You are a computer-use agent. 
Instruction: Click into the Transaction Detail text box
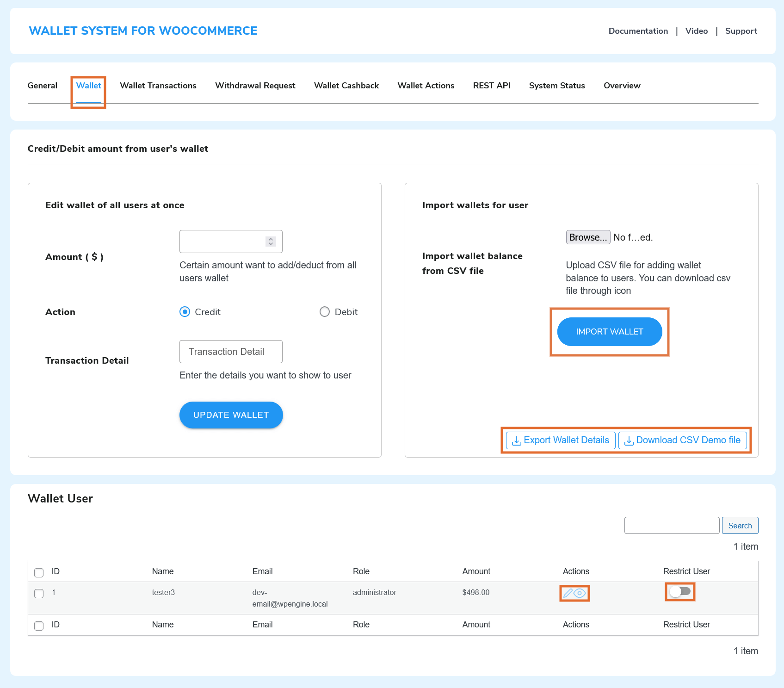231,352
